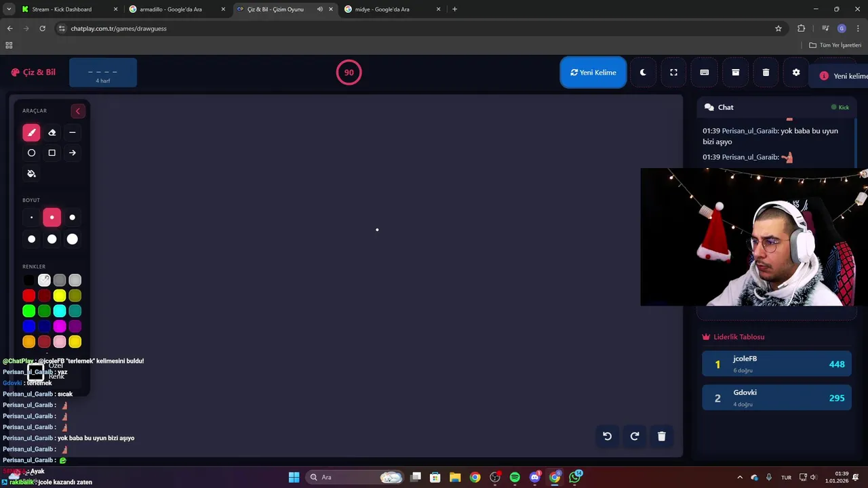Viewport: 868px width, 488px height.
Task: Choose the fifth brush size dot
Action: coord(52,239)
